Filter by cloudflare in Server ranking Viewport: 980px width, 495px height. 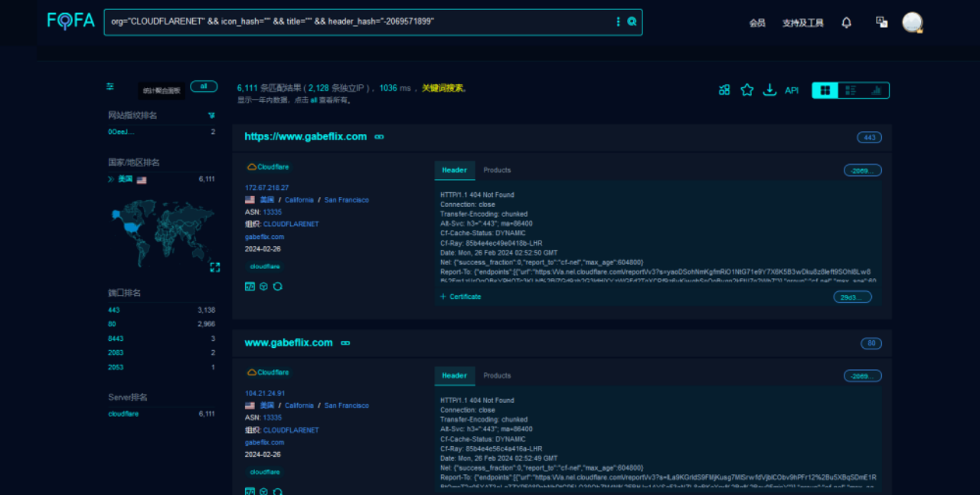(123, 414)
